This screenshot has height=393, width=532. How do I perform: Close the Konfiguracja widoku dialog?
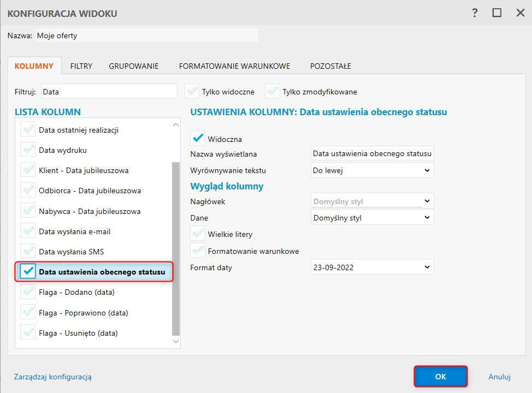tap(520, 13)
